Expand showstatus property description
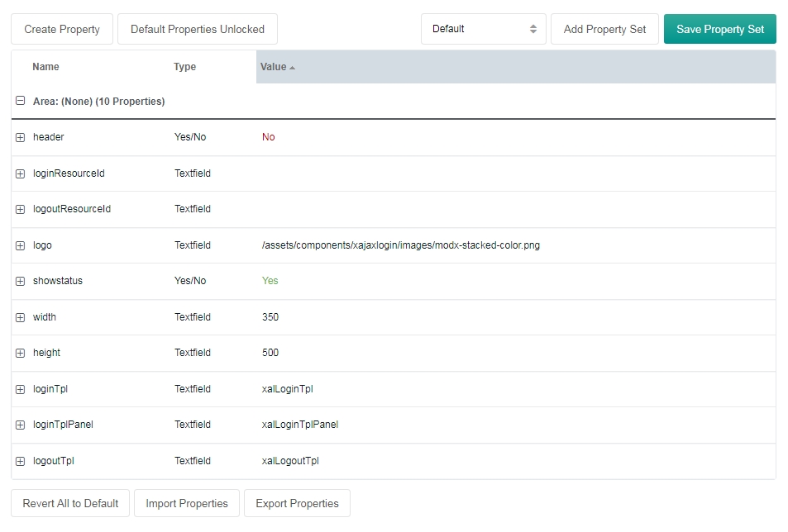Viewport: 788px width, 532px height. 20,281
